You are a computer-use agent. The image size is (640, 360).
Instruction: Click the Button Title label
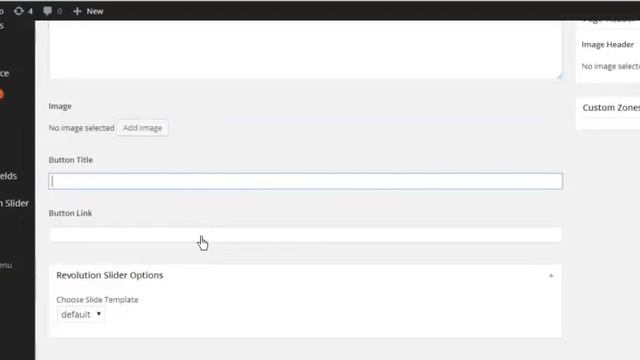(71, 160)
